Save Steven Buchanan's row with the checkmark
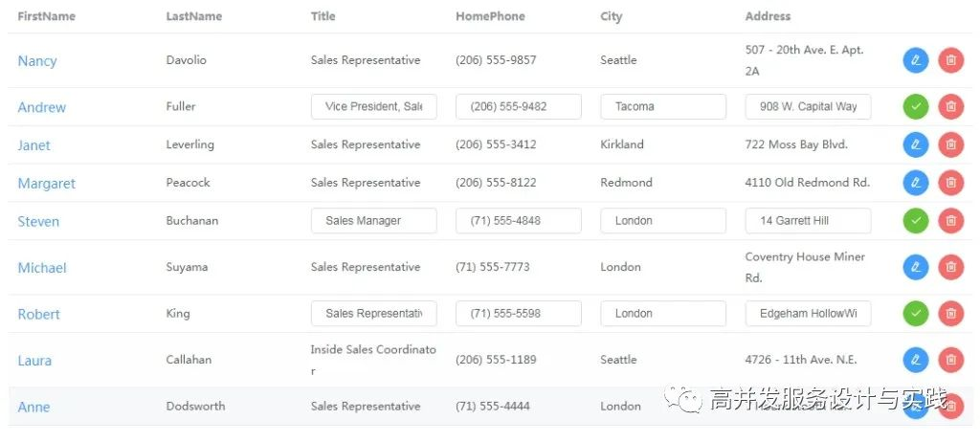 [916, 221]
